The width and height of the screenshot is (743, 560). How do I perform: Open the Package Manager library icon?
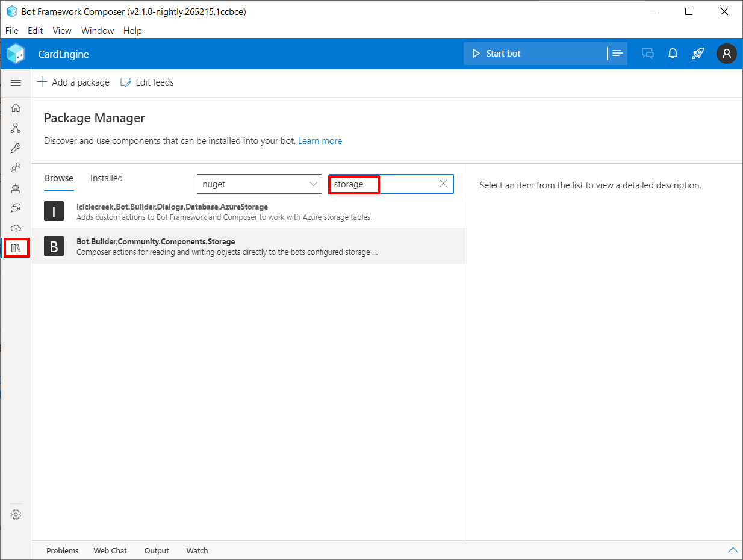point(16,246)
